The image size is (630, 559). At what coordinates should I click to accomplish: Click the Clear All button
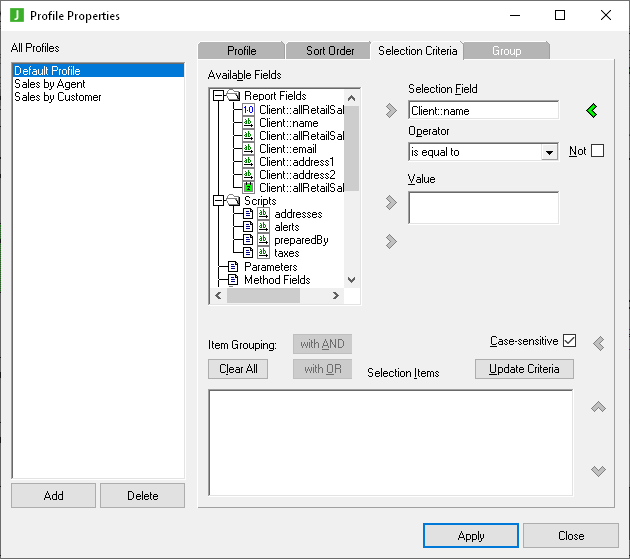coord(239,369)
